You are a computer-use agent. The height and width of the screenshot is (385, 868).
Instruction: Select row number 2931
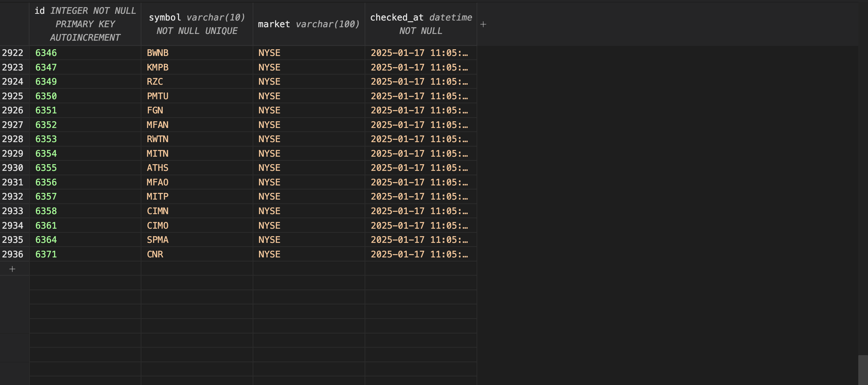15,182
